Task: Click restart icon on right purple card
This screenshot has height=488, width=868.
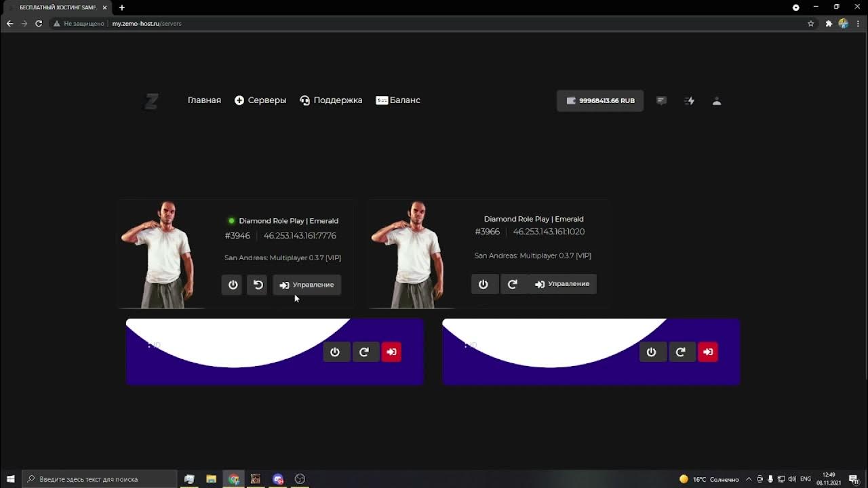Action: [681, 352]
